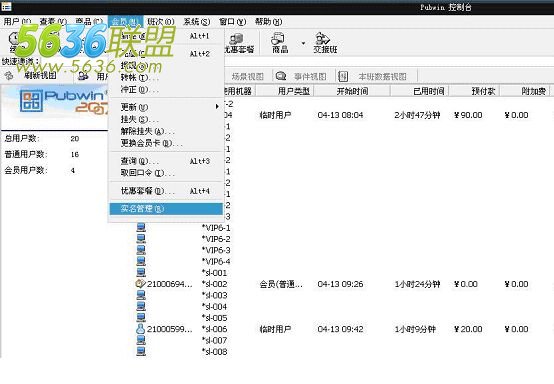This screenshot has width=554, height=384.
Task: Choose 更换会员卡(B)... menu entry
Action: 166,143
